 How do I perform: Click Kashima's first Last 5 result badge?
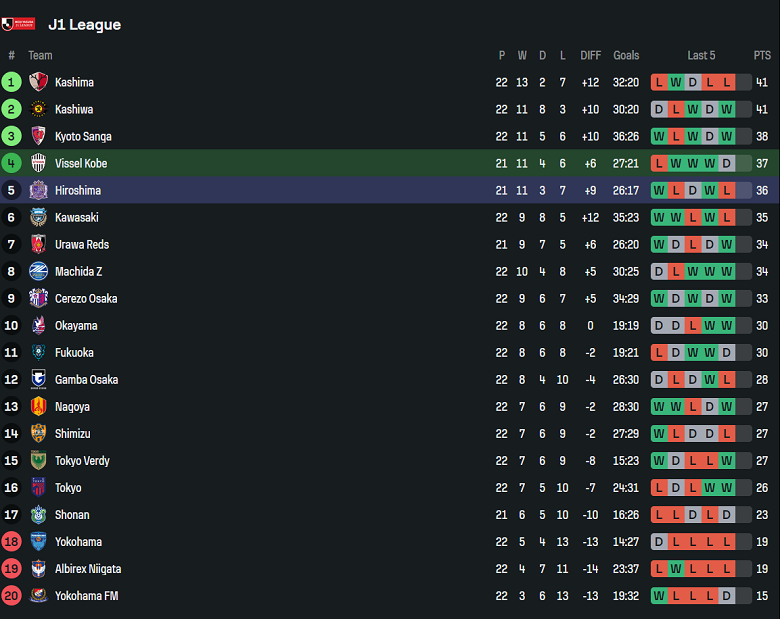[x=659, y=82]
